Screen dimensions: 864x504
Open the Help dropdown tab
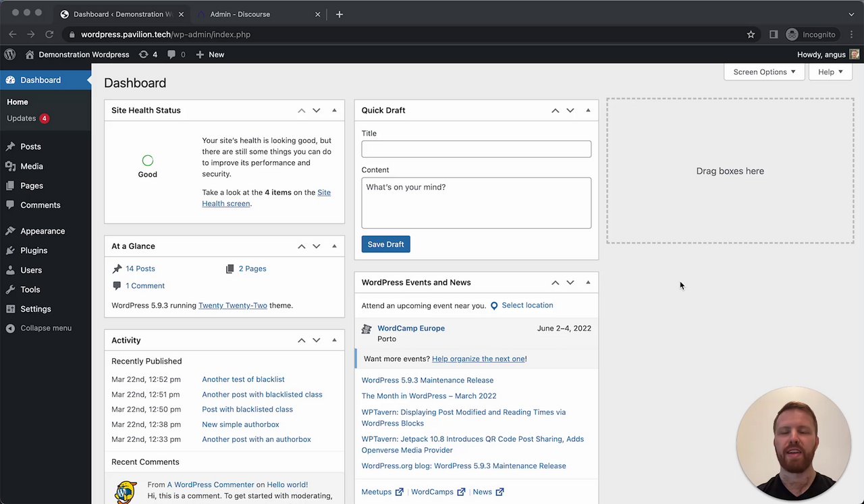pos(830,72)
